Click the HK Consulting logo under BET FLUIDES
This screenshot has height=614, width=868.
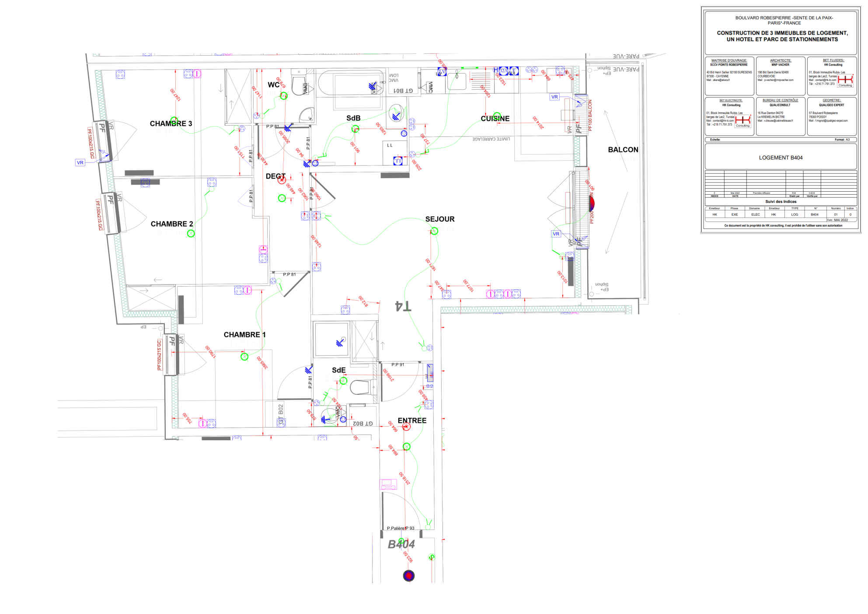click(845, 81)
